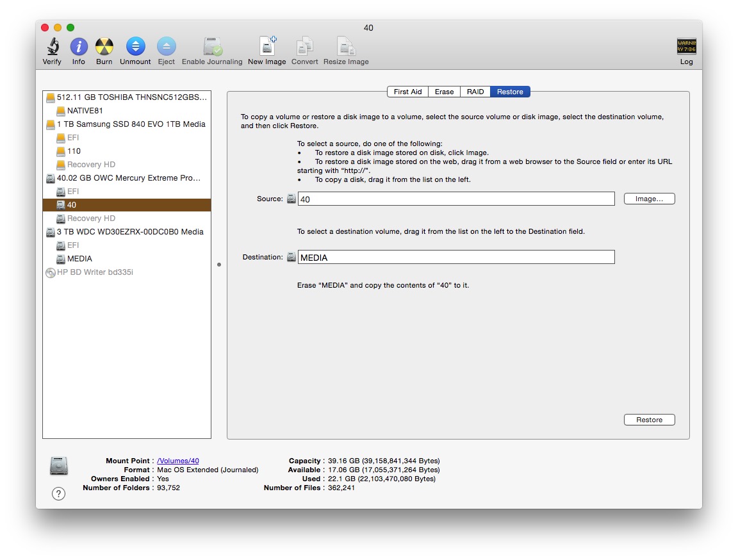Click the Capacity value 39.16 GB
Image resolution: width=738 pixels, height=560 pixels.
click(x=384, y=461)
